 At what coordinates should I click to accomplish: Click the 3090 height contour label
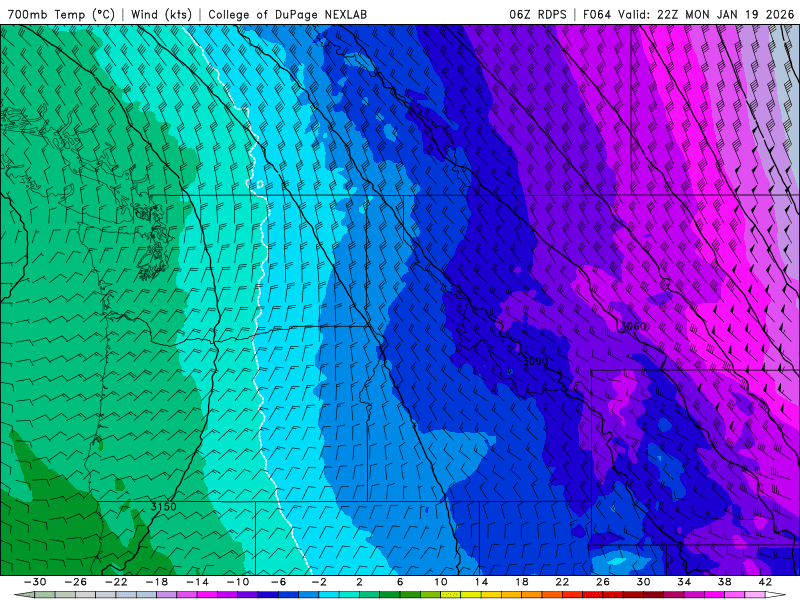point(535,361)
